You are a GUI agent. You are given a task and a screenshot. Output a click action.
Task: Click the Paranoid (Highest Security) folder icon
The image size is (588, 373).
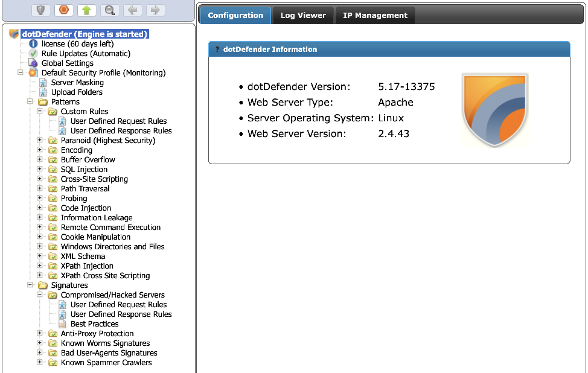pyautogui.click(x=53, y=141)
